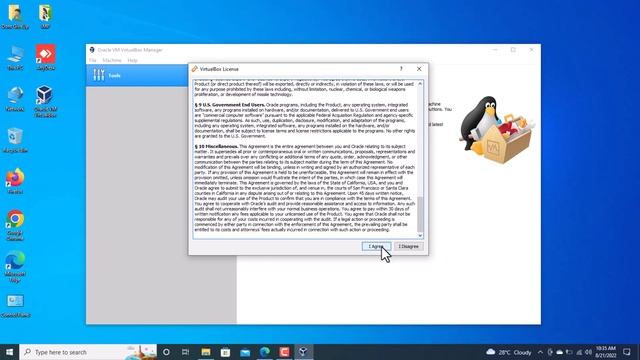Viewport: 640px width, 360px height.
Task: Open Task View from the taskbar
Action: pyautogui.click(x=185, y=352)
